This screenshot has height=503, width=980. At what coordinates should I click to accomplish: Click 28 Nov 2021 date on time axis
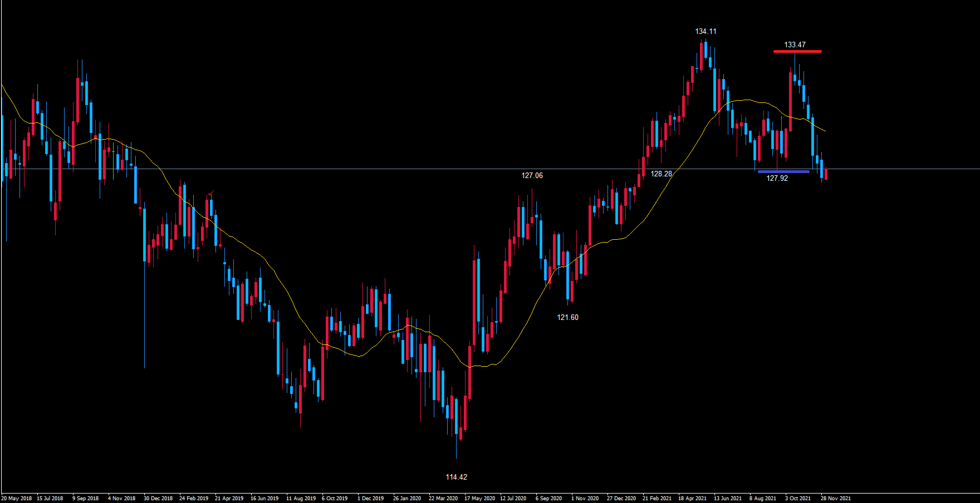click(x=835, y=498)
